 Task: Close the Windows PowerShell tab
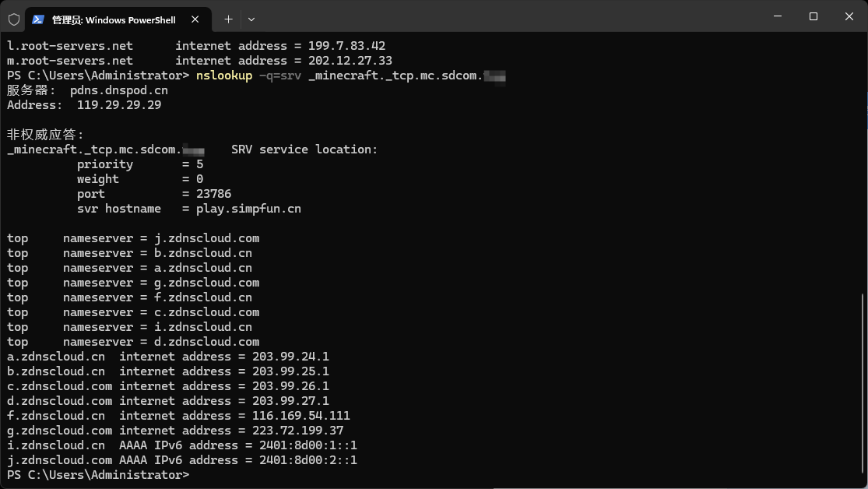195,19
